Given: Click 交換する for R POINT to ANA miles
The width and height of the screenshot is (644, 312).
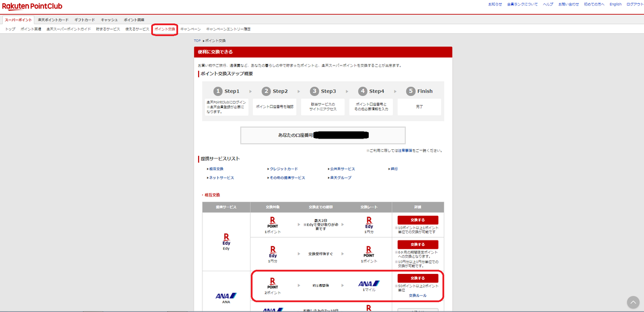Looking at the screenshot, I should [418, 278].
